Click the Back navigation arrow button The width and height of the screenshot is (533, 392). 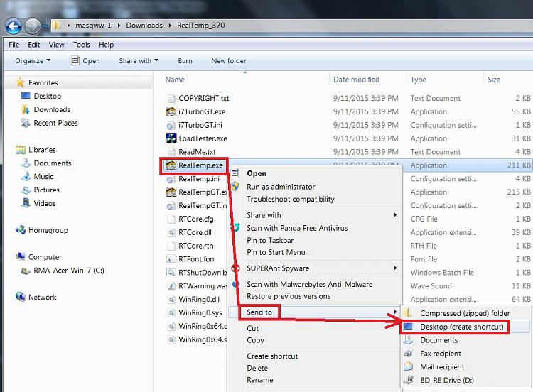14,26
